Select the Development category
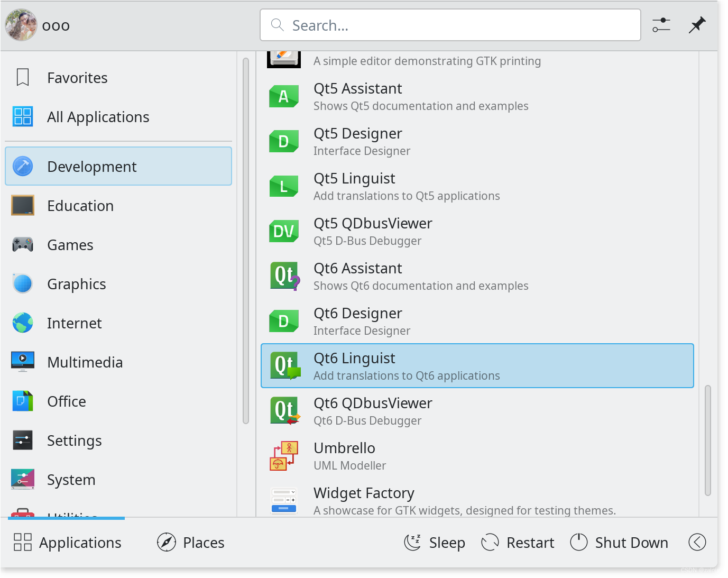The height and width of the screenshot is (578, 728). (118, 167)
